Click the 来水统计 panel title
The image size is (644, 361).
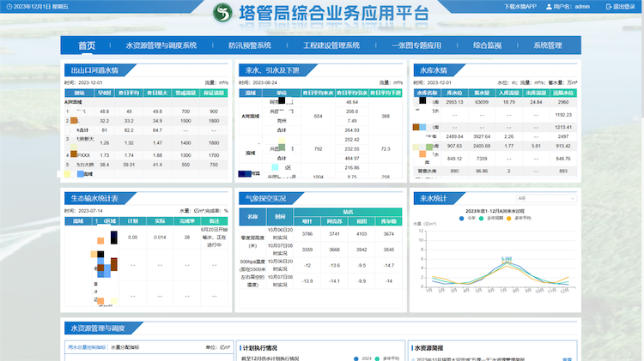tap(434, 199)
